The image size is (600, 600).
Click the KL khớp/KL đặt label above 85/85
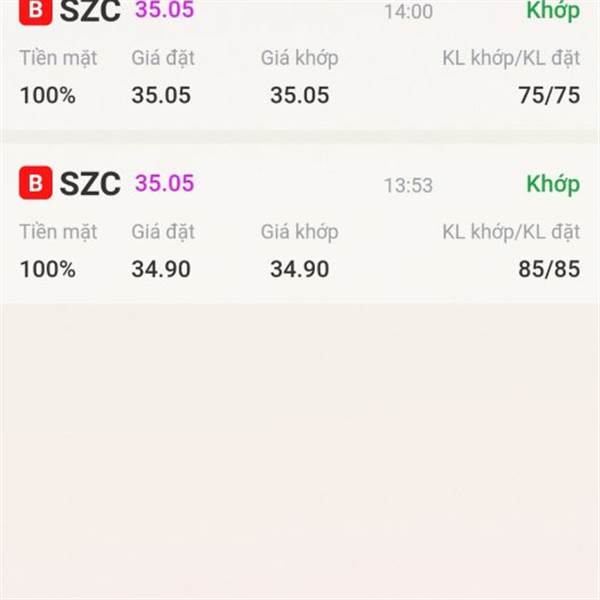510,232
